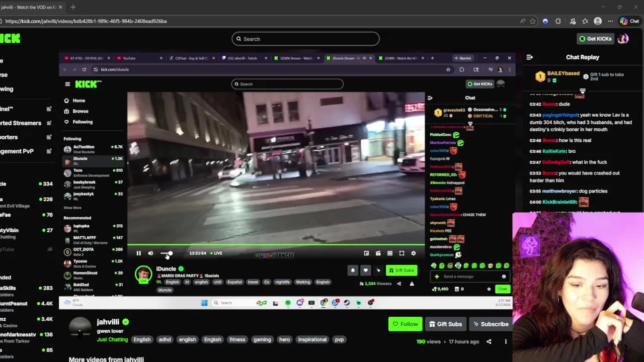Click the iDuncle green Gift Subs button

(x=401, y=270)
